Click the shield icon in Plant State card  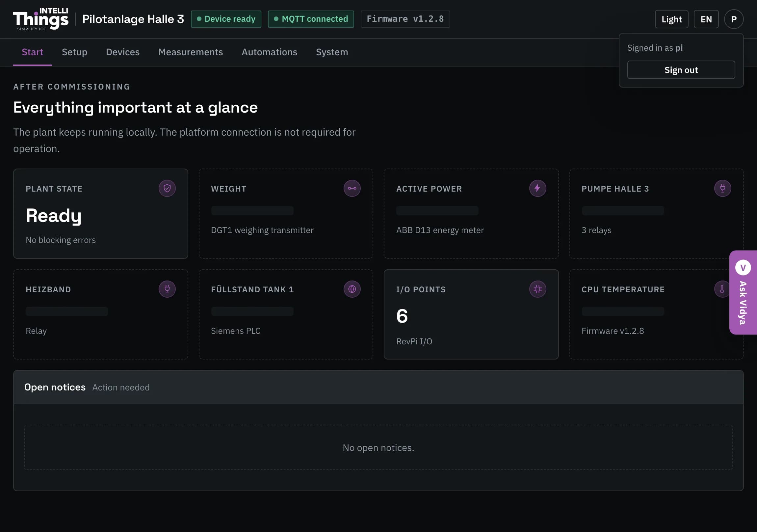point(167,188)
